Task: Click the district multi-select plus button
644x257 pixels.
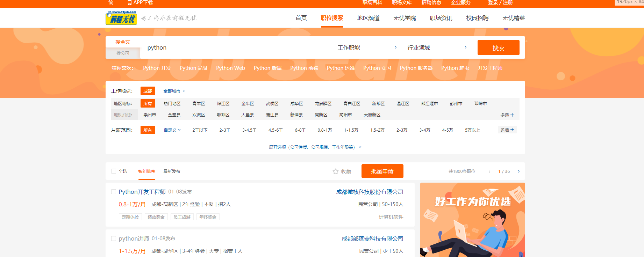Action: (x=507, y=115)
